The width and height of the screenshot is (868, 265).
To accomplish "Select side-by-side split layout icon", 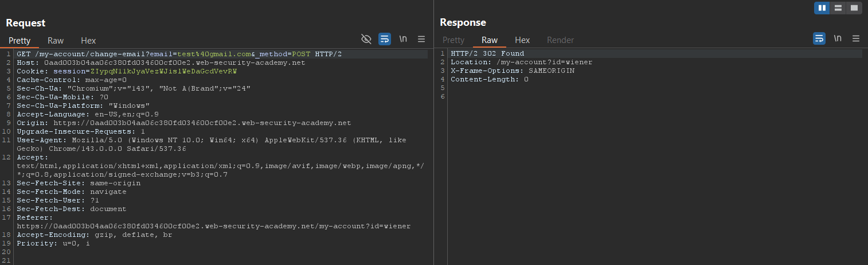I will tap(822, 8).
